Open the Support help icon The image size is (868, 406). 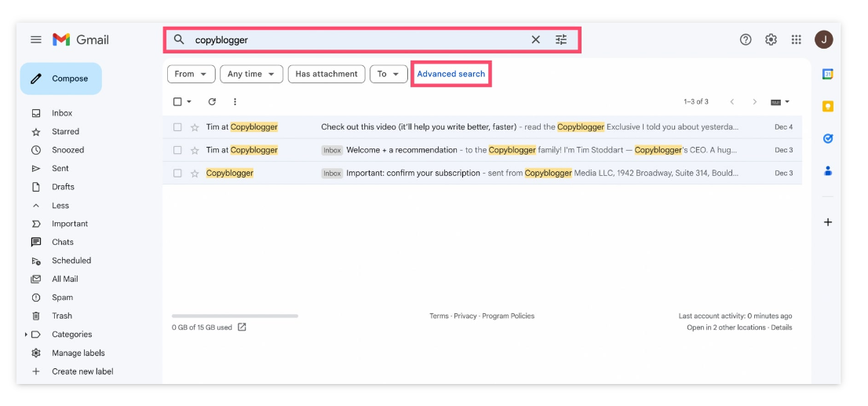[746, 39]
